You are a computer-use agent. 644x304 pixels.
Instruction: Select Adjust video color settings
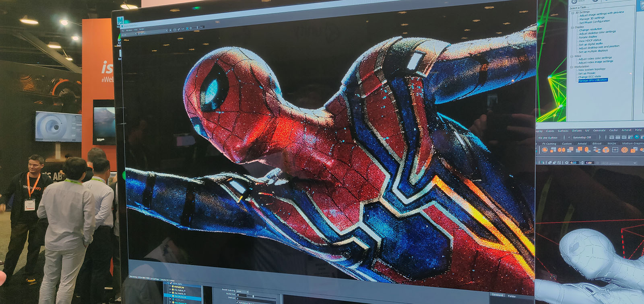595,58
